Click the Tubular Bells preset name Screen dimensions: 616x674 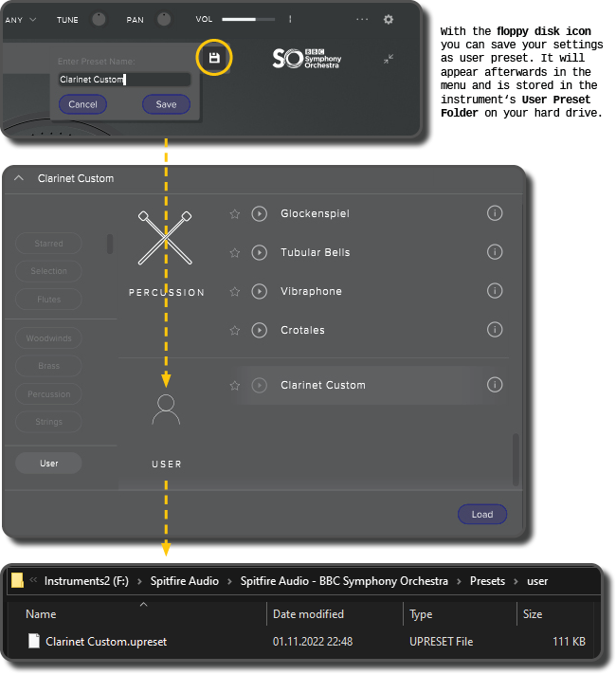click(x=315, y=252)
